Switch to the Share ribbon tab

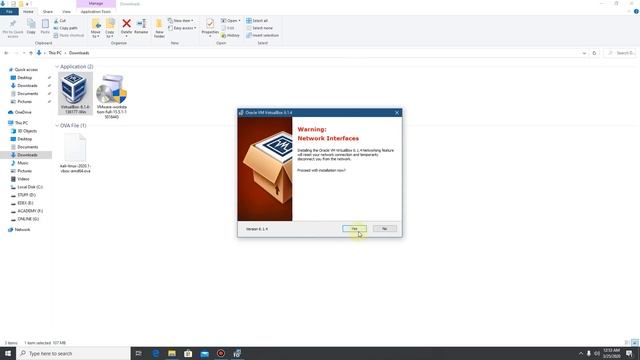[x=48, y=11]
